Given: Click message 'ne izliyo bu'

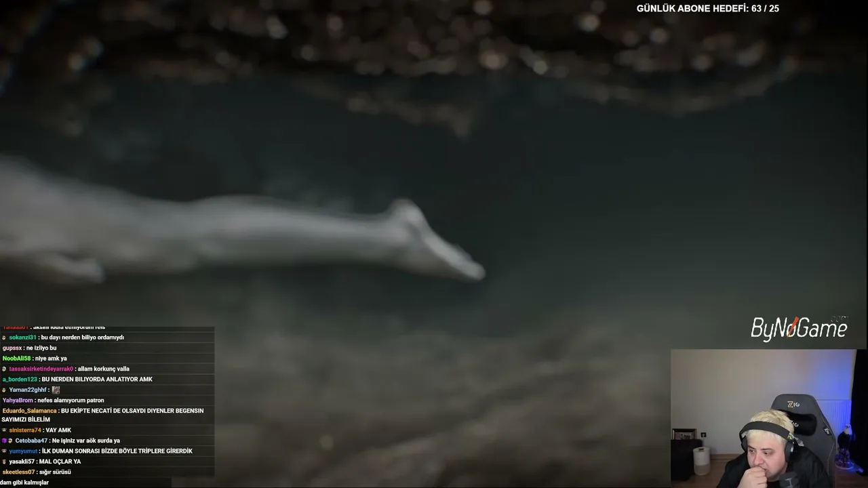Looking at the screenshot, I should pyautogui.click(x=41, y=348).
